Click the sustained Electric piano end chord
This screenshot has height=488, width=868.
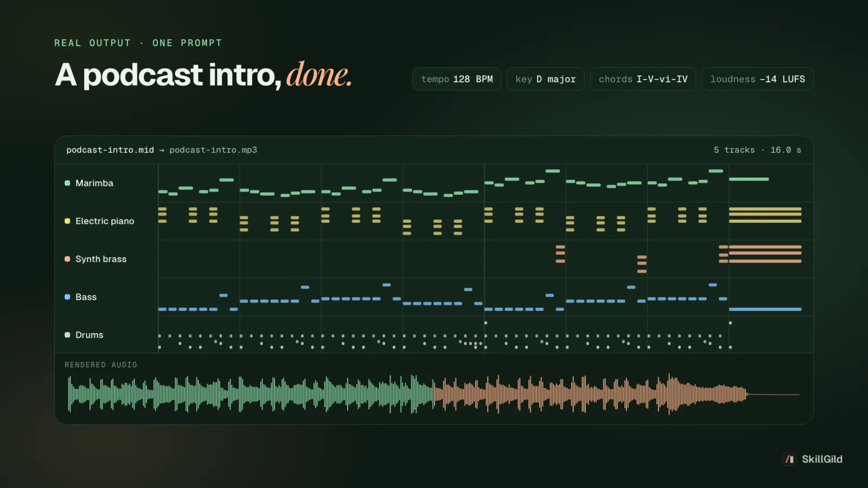tap(765, 215)
